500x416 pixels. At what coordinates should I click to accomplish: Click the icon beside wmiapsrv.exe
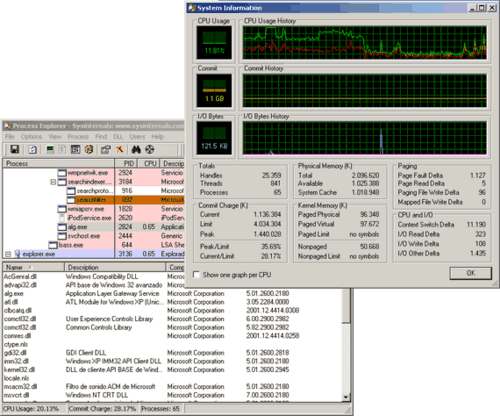62,209
